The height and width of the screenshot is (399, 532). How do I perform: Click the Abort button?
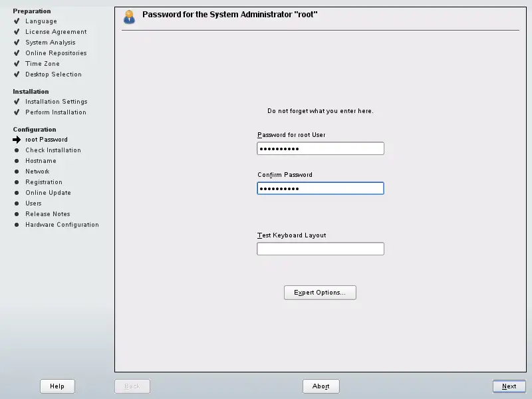click(x=321, y=386)
